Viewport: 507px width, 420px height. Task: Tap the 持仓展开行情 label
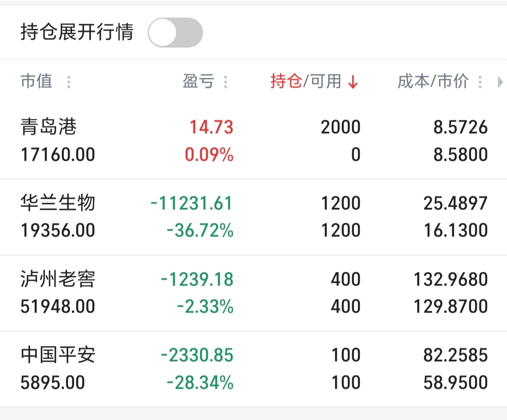pos(77,32)
